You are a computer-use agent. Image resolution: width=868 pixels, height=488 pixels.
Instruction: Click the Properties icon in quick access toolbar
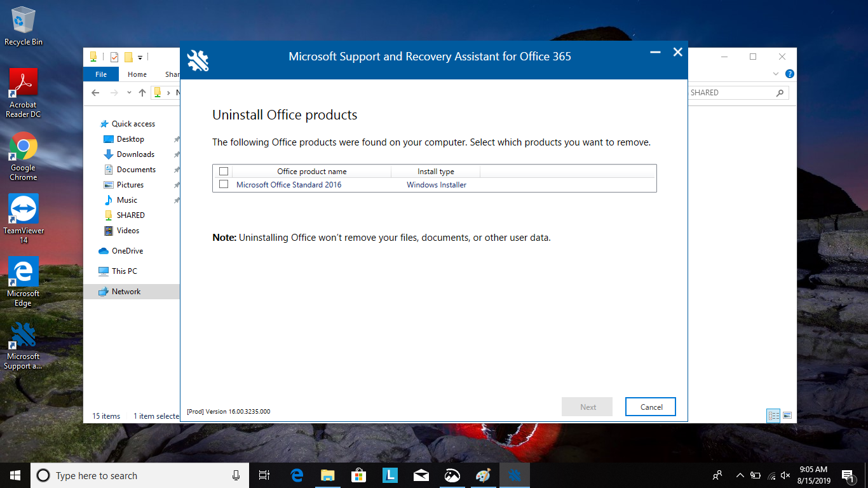[x=114, y=57]
